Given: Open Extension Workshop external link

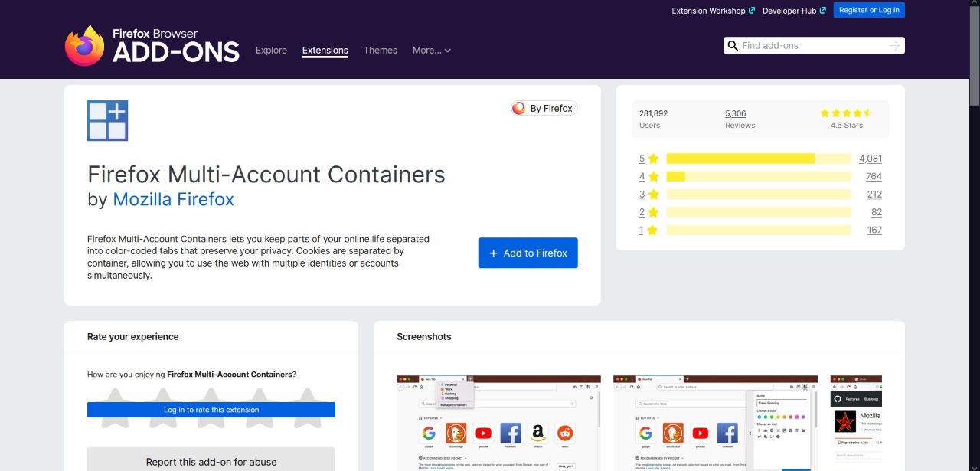Looking at the screenshot, I should coord(713,11).
